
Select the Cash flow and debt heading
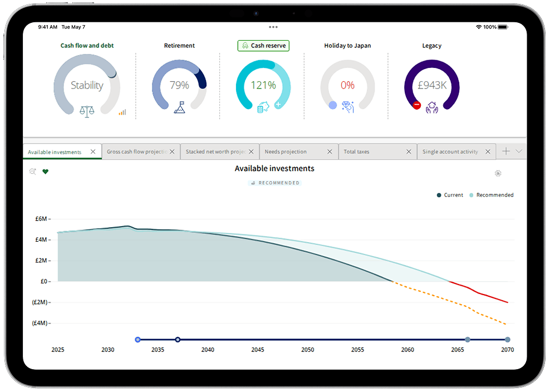pyautogui.click(x=87, y=46)
